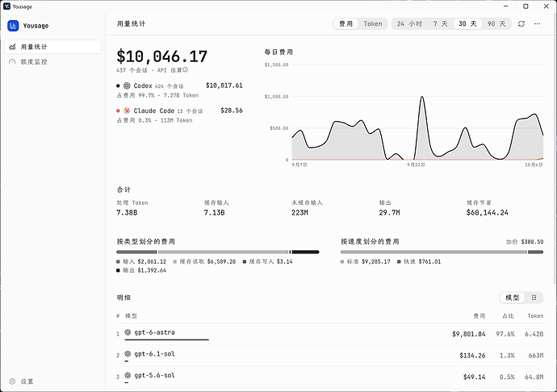The image size is (557, 392).
Task: Click the 处理 Token value 7.38B
Action: [127, 213]
